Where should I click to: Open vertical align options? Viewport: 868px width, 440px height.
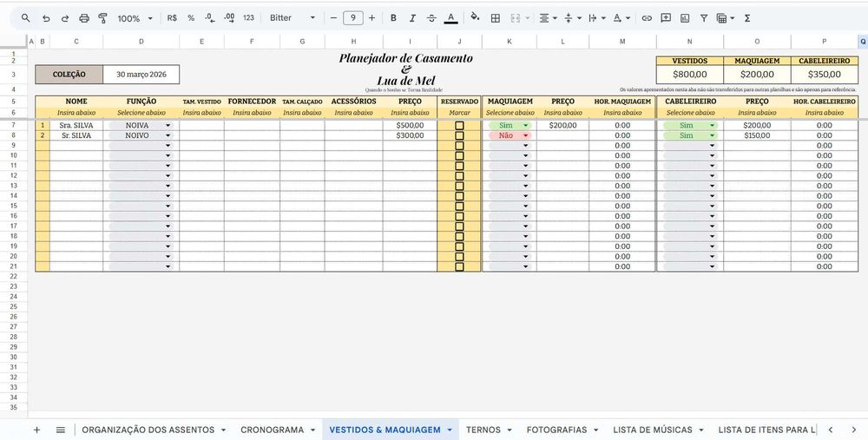point(572,17)
